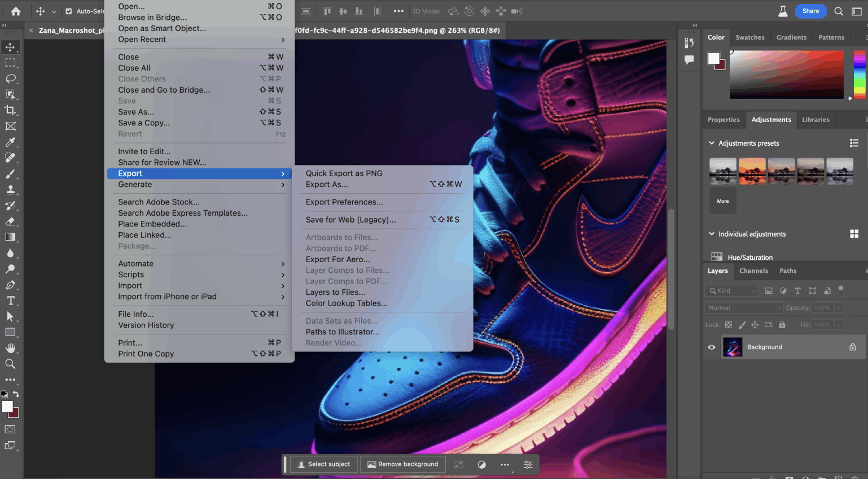Select the Spot Healing Brush tool
Viewport: 868px width, 479px height.
(x=11, y=158)
